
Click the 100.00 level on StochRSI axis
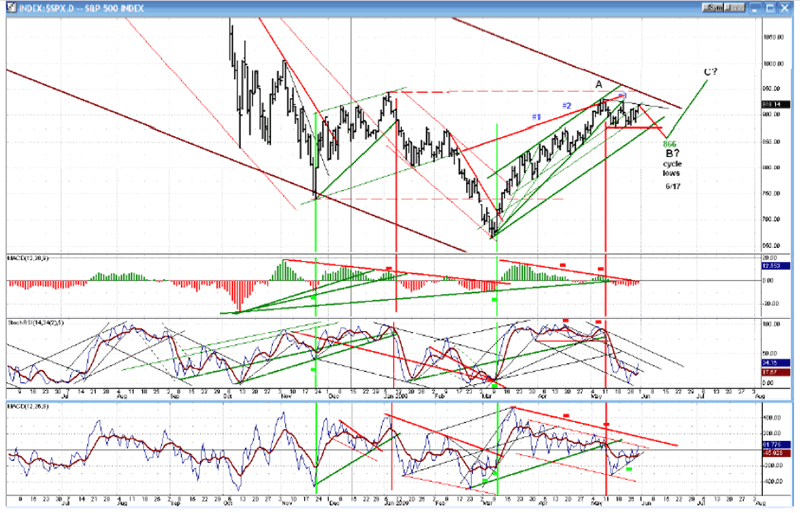click(773, 324)
